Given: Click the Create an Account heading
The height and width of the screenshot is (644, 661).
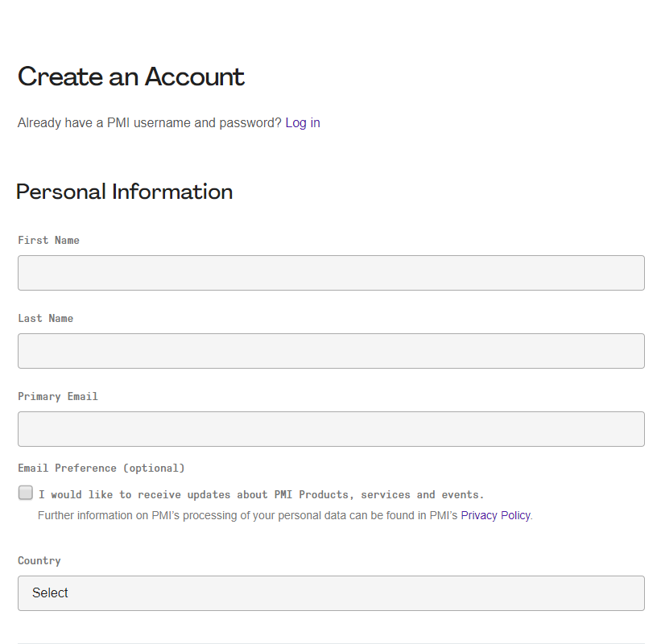Looking at the screenshot, I should click(131, 76).
